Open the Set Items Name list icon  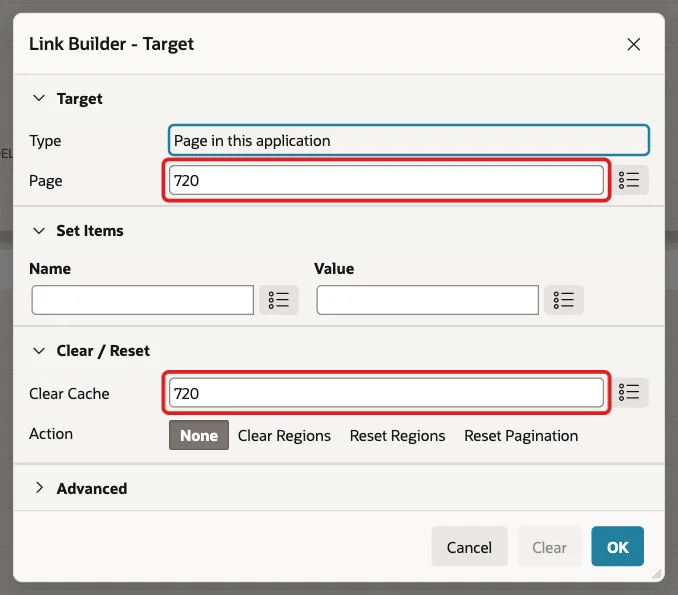point(278,300)
